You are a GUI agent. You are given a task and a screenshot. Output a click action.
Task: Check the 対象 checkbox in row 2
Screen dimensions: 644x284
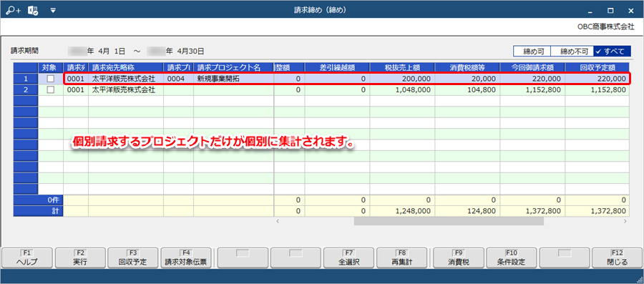click(x=51, y=90)
